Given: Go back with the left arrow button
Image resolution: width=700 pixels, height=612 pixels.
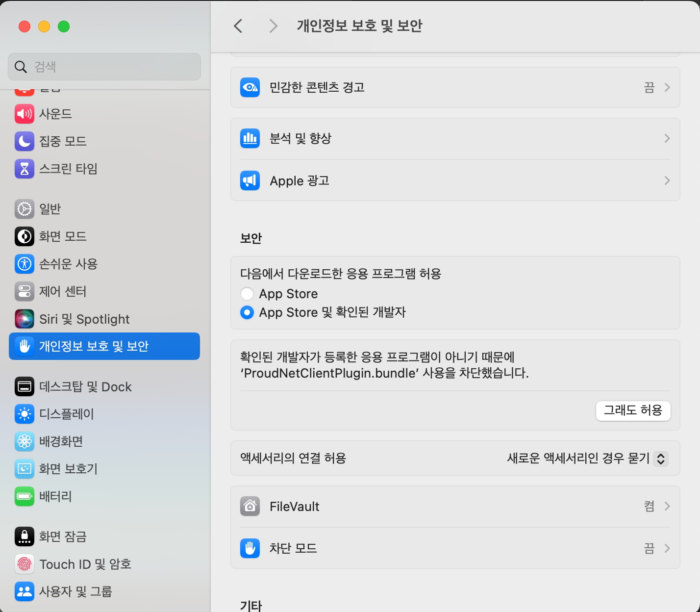Looking at the screenshot, I should (x=238, y=26).
